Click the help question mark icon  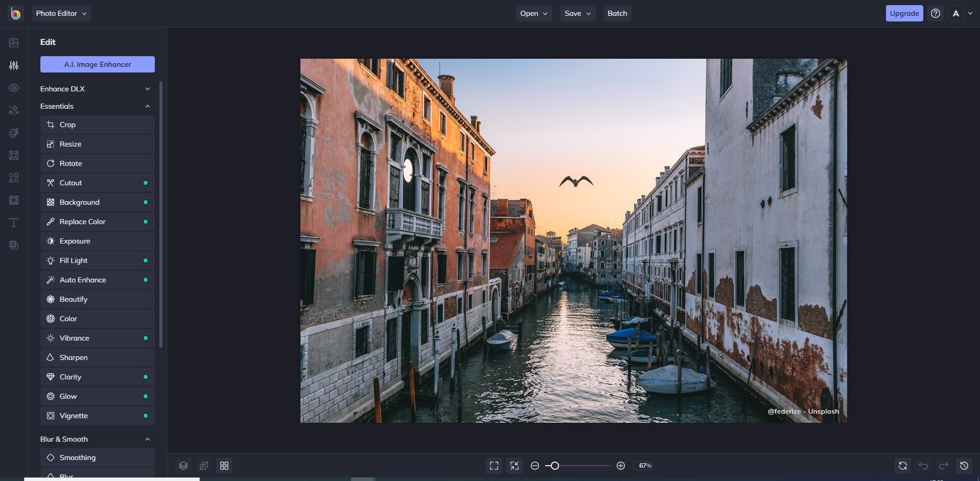point(936,14)
